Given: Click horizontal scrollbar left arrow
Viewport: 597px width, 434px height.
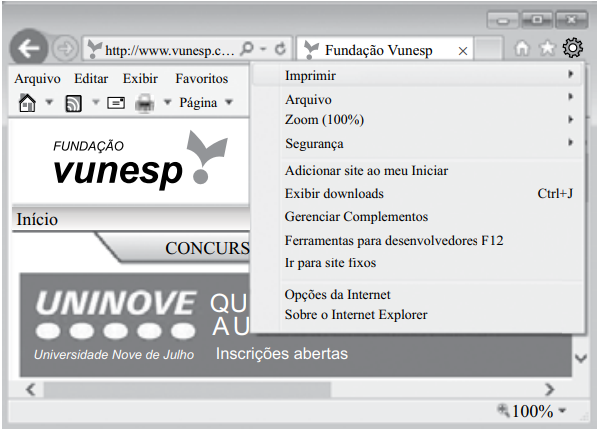Looking at the screenshot, I should click(x=30, y=389).
